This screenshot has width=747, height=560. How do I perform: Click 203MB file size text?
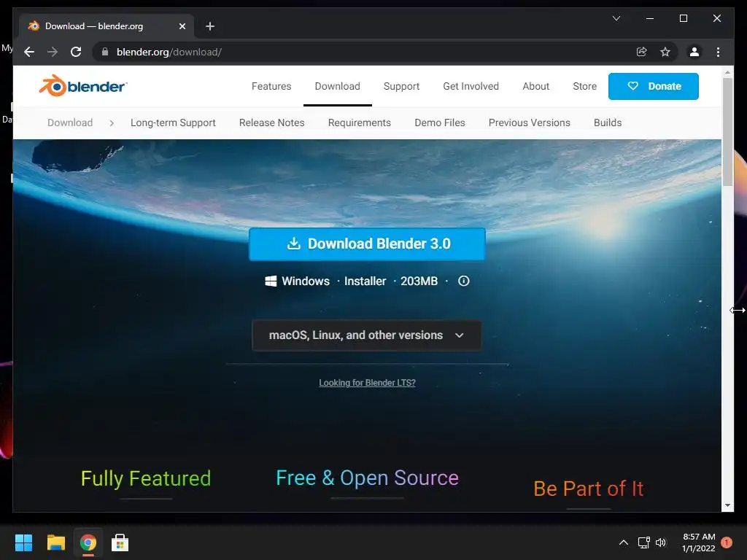419,281
